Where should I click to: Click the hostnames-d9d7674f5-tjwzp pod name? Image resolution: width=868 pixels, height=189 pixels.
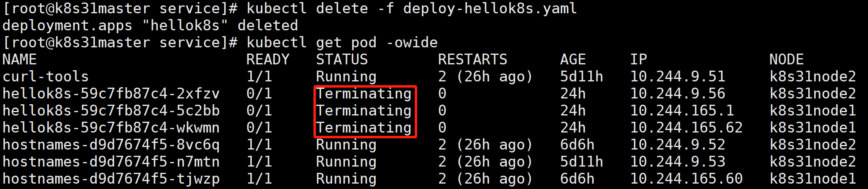[111, 179]
